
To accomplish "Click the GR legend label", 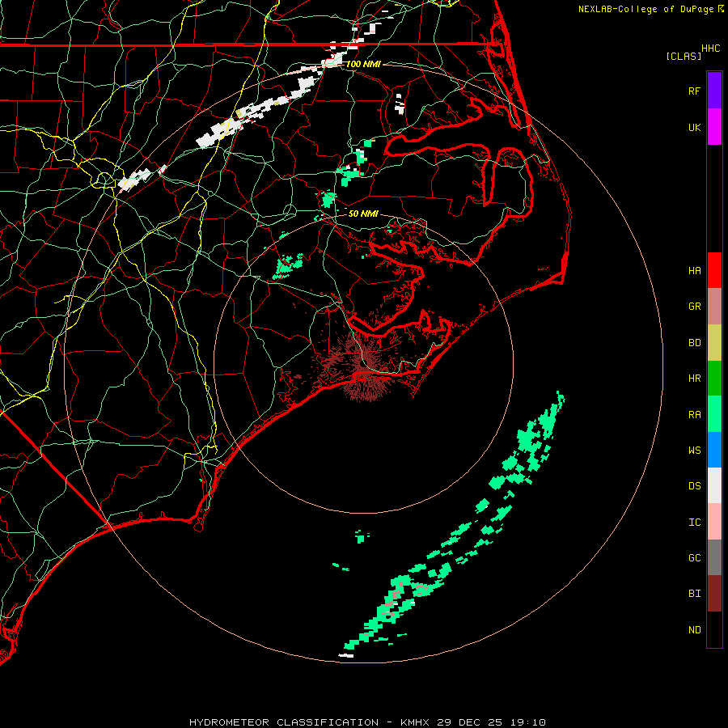I will point(694,307).
